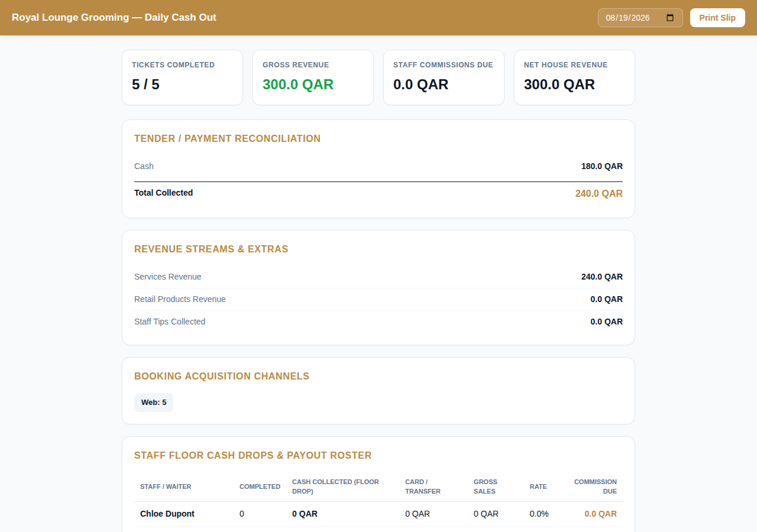Click the Cash row label
The image size is (757, 532).
(144, 166)
